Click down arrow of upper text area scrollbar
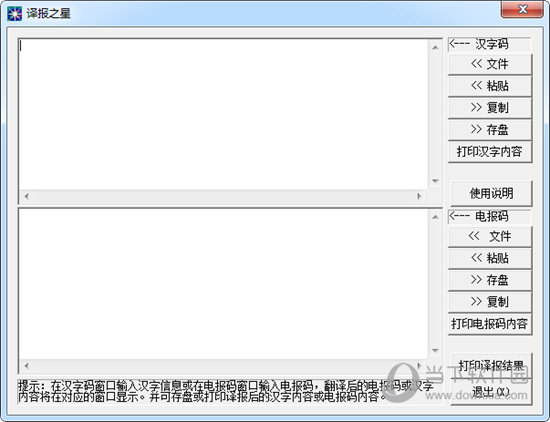The image size is (550, 422). 435,181
